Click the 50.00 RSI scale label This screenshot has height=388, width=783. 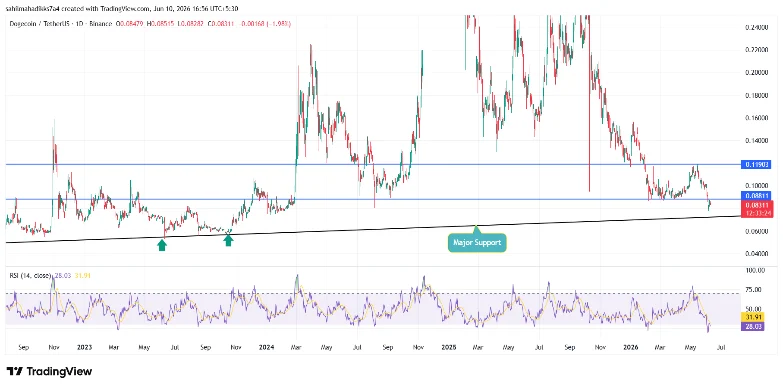pos(753,309)
